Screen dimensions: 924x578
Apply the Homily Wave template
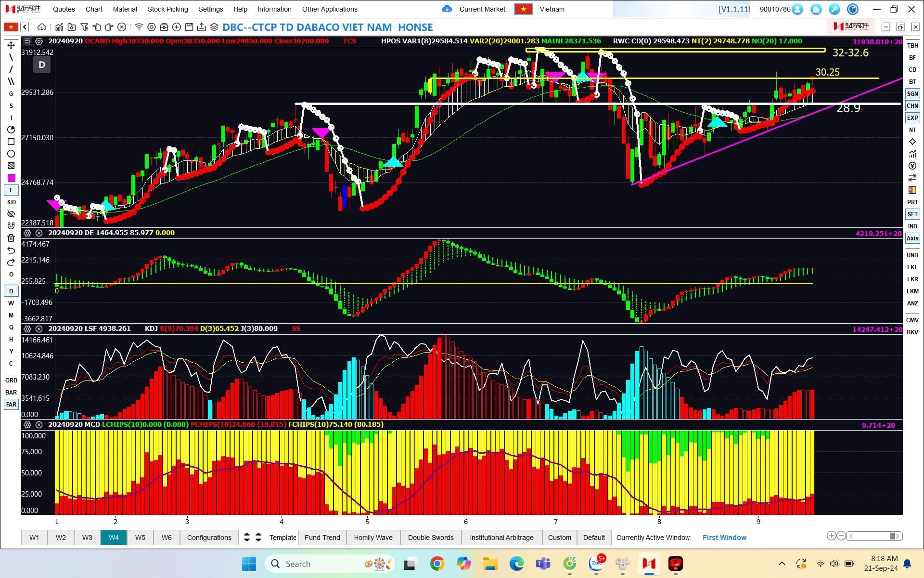click(x=373, y=538)
